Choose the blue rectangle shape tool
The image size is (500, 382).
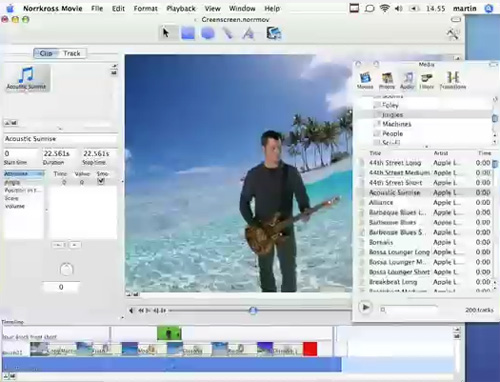(188, 33)
